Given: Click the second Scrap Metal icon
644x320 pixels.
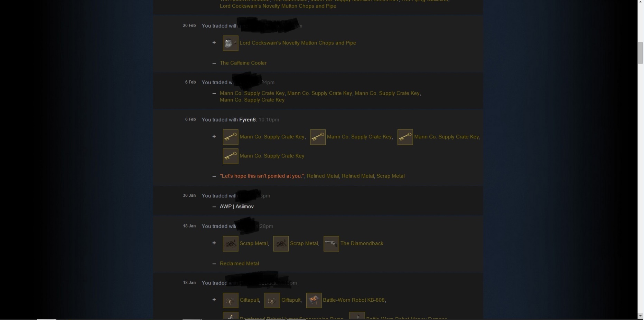Looking at the screenshot, I should (x=281, y=244).
